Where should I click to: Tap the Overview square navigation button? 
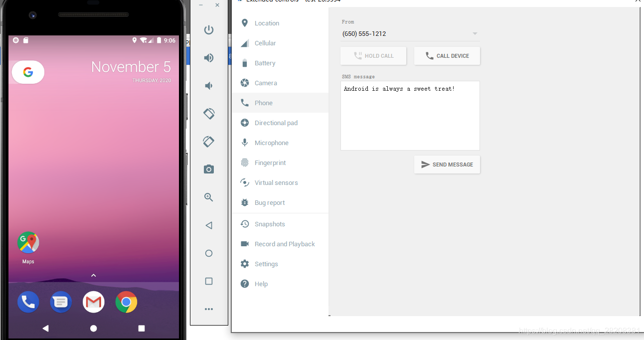click(141, 328)
